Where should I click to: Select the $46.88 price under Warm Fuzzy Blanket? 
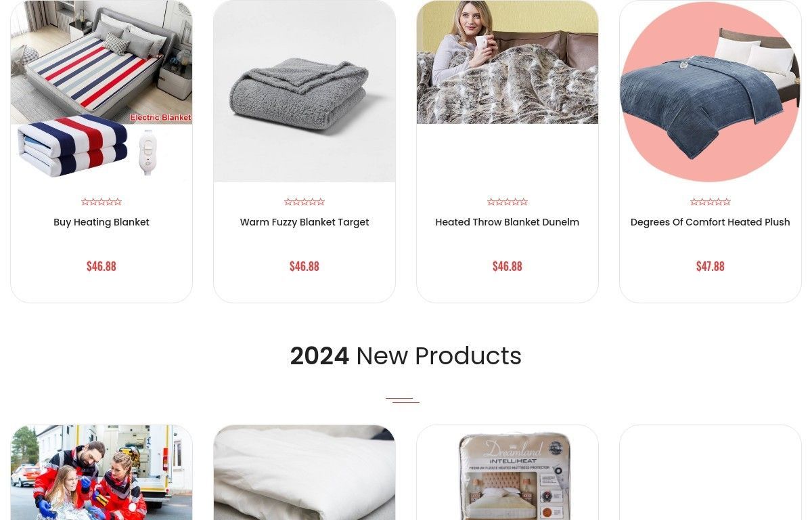304,266
